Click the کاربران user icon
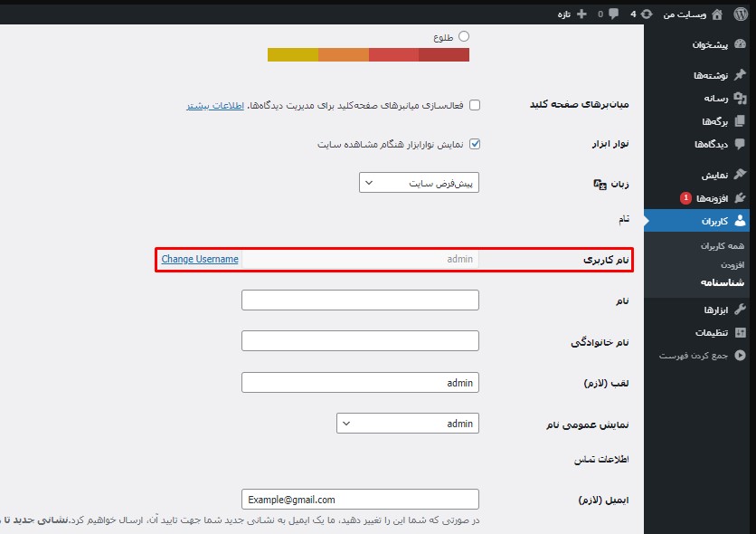Image resolution: width=756 pixels, height=534 pixels. [x=740, y=221]
